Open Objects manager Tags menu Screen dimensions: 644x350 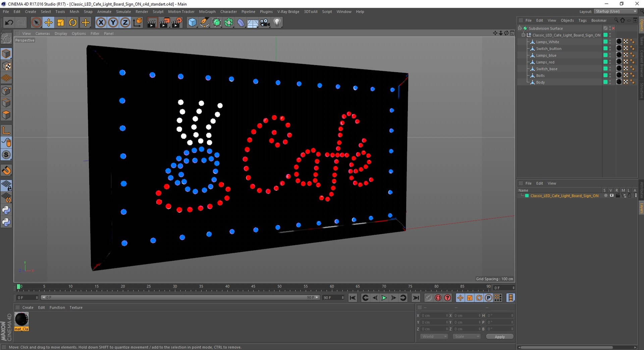click(582, 20)
